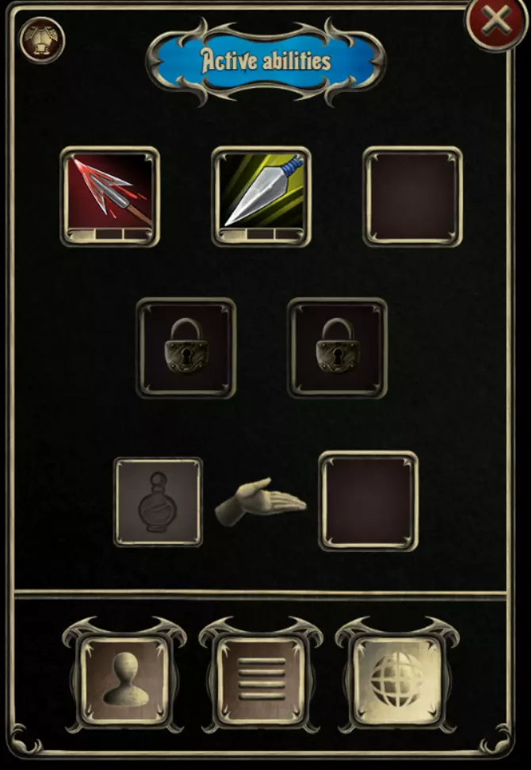The width and height of the screenshot is (532, 770).
Task: Click the last level segment under dagger ability
Action: (288, 234)
